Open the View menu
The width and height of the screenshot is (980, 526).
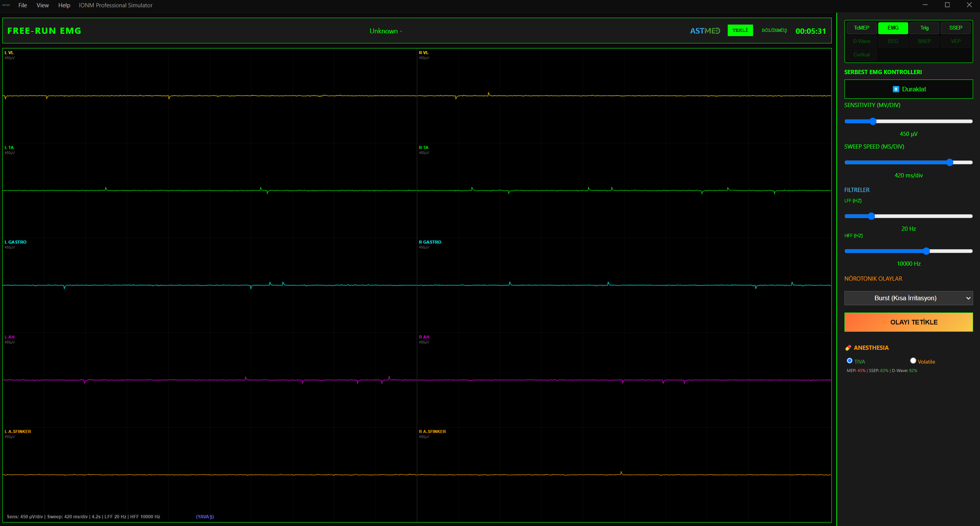click(43, 5)
